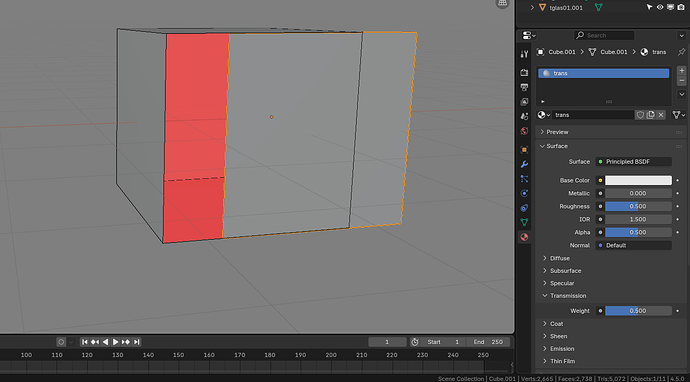This screenshot has width=690, height=382.
Task: Disable tglas01.001 in renders
Action: pyautogui.click(x=681, y=7)
